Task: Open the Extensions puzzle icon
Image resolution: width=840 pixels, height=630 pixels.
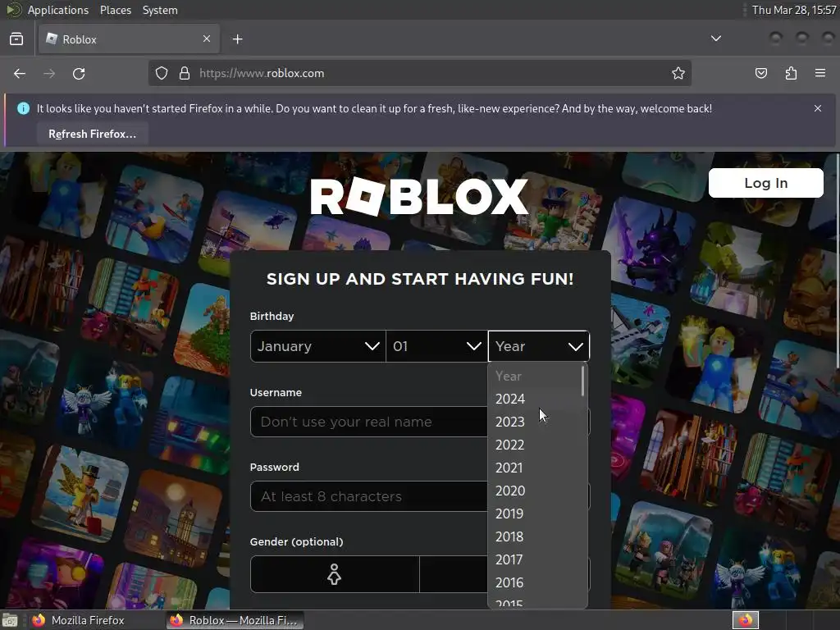Action: point(791,73)
